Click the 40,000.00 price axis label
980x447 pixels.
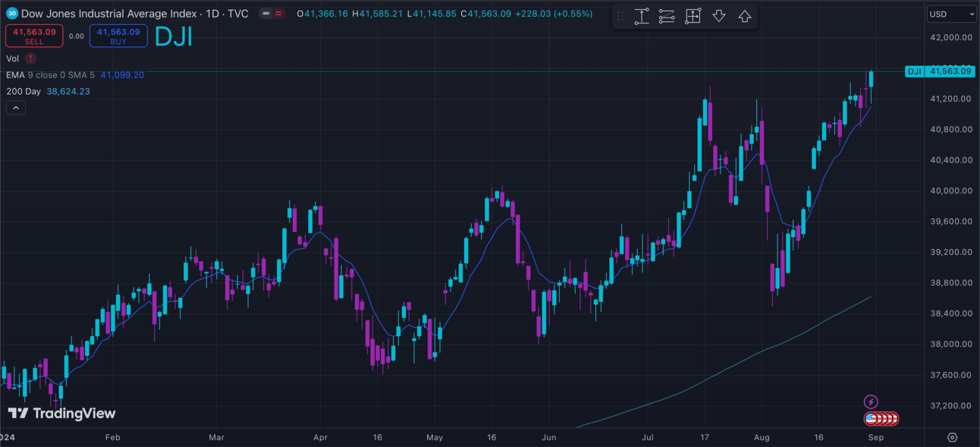click(950, 190)
